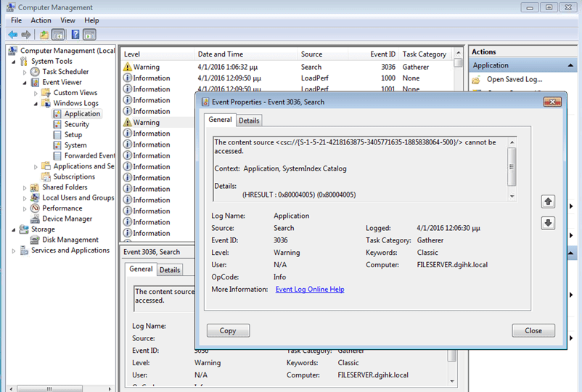Select Application log in tree
582x392 pixels.
[x=82, y=113]
